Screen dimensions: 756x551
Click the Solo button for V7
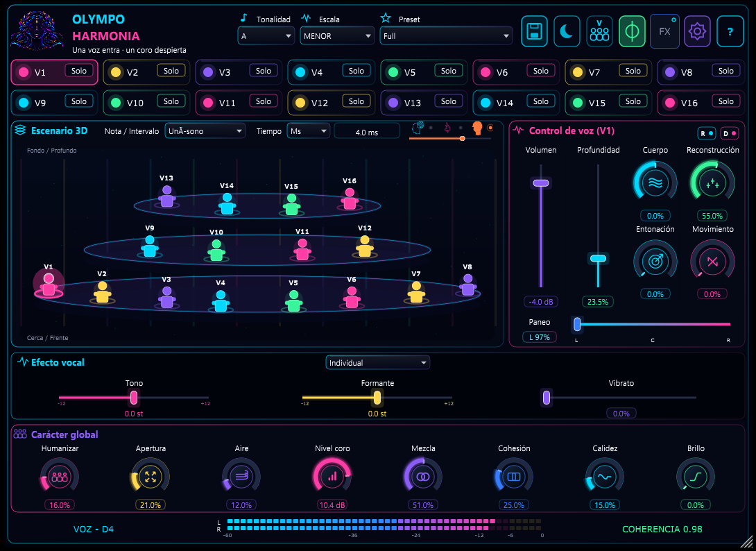click(x=633, y=71)
